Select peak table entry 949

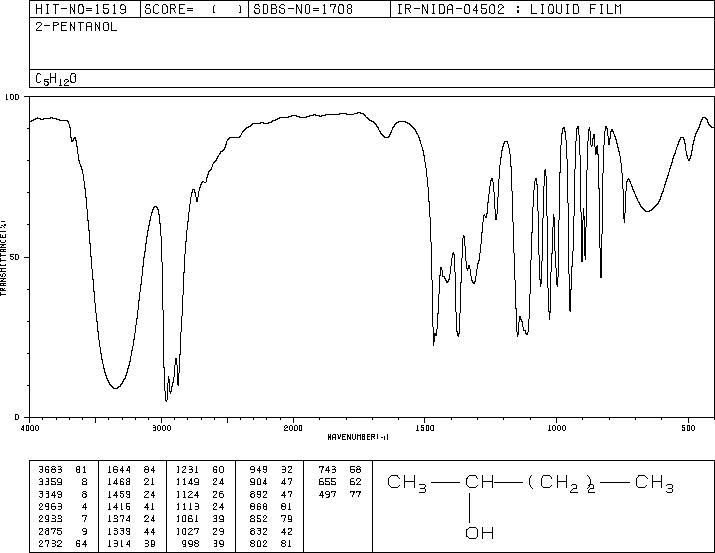259,470
